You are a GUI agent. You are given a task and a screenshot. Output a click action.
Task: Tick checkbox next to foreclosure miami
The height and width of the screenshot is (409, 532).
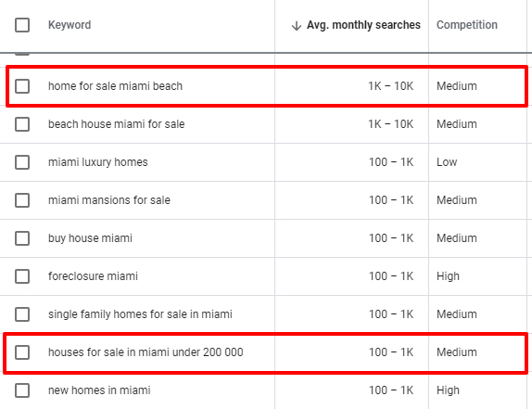click(22, 276)
